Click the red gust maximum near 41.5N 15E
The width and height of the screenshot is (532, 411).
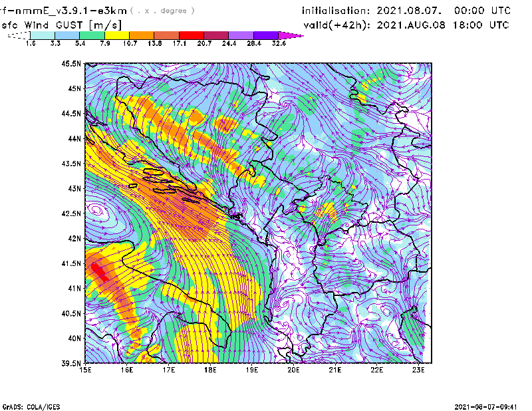click(x=99, y=272)
